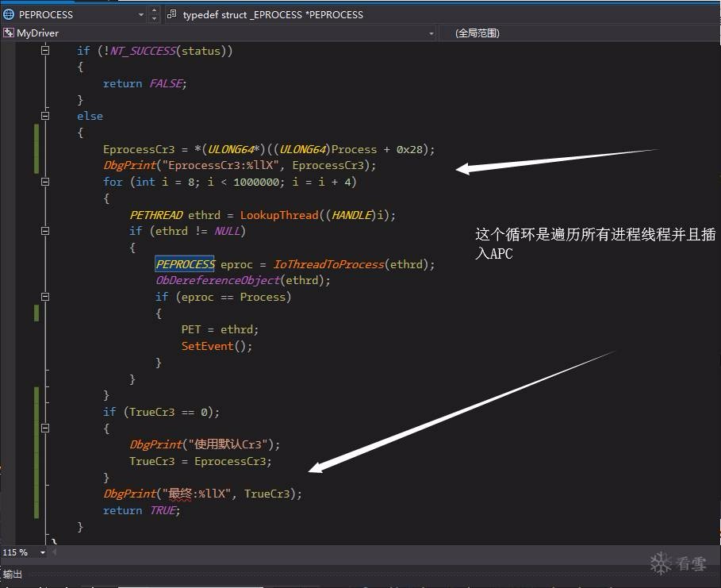Collapse the if (eproc == Process) block
This screenshot has height=588, width=721.
click(x=45, y=297)
